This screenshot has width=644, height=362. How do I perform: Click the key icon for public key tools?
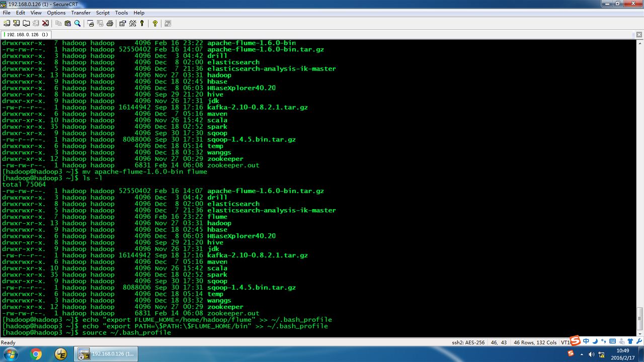coord(142,23)
